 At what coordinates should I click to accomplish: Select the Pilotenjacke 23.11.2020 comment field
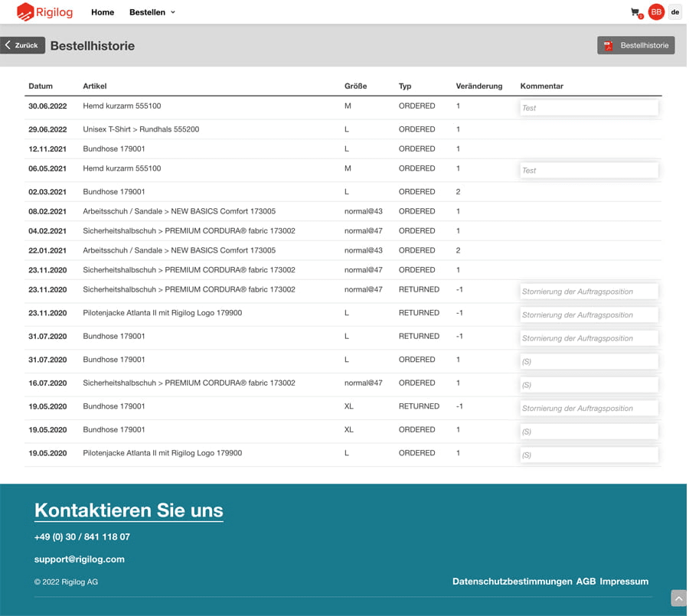588,315
